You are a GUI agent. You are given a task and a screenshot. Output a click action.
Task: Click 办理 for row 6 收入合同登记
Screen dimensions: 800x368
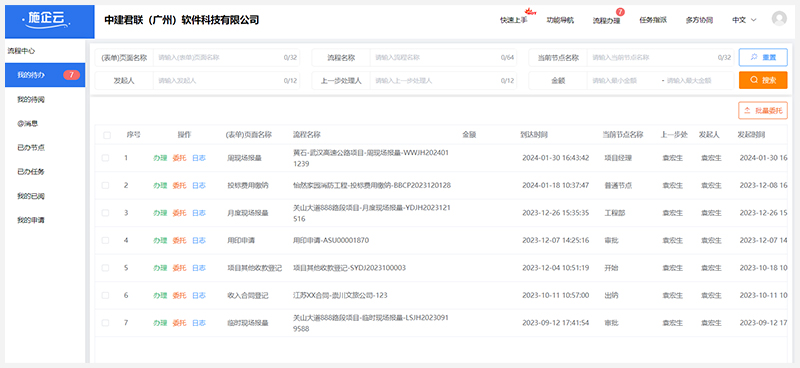160,296
